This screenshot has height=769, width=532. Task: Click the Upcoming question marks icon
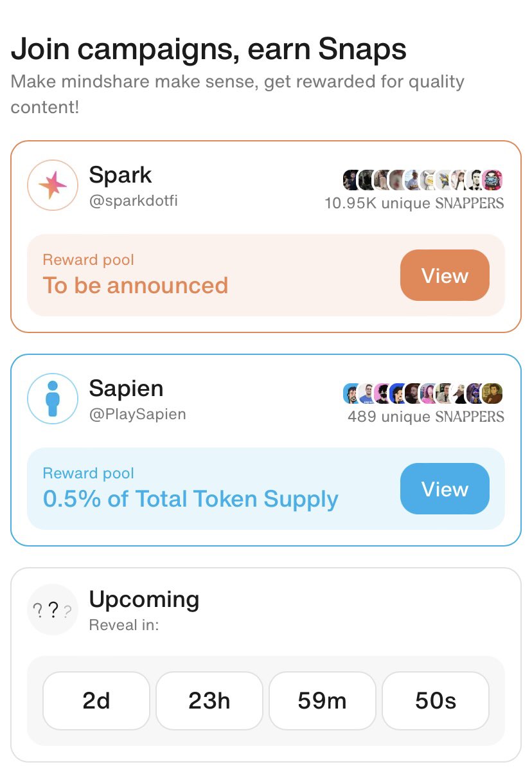point(53,610)
